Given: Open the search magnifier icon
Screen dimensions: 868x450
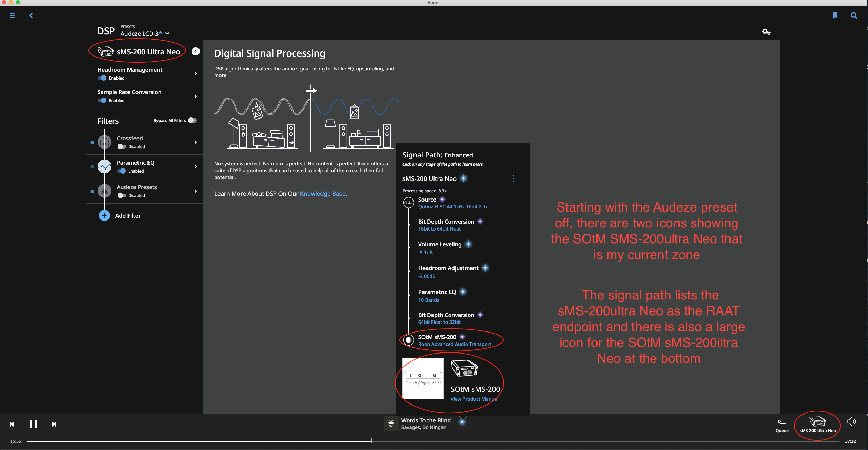Looking at the screenshot, I should click(854, 16).
